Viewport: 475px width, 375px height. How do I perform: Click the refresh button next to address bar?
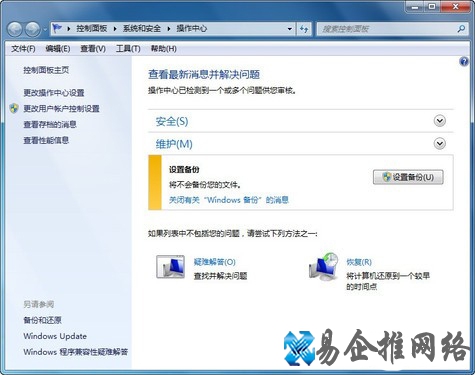[x=304, y=29]
